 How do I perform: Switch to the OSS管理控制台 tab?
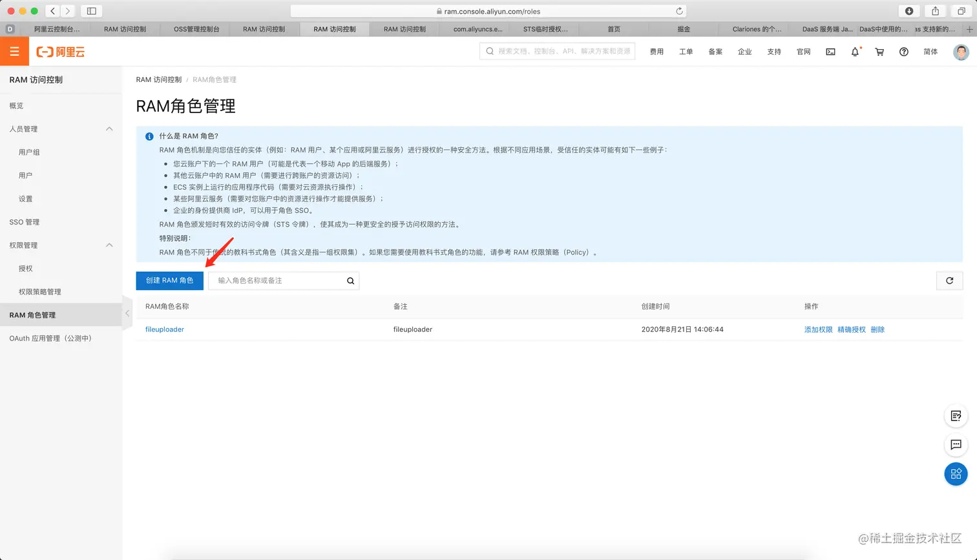tap(196, 29)
